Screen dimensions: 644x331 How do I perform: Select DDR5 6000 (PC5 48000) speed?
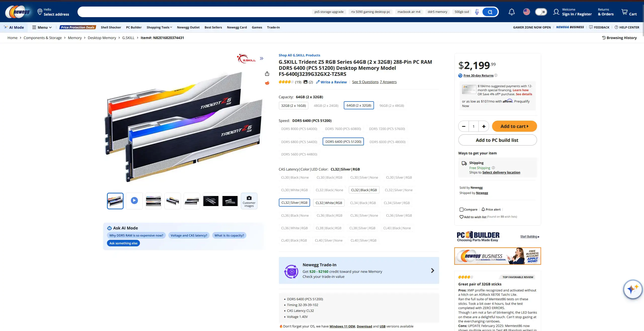pyautogui.click(x=387, y=142)
